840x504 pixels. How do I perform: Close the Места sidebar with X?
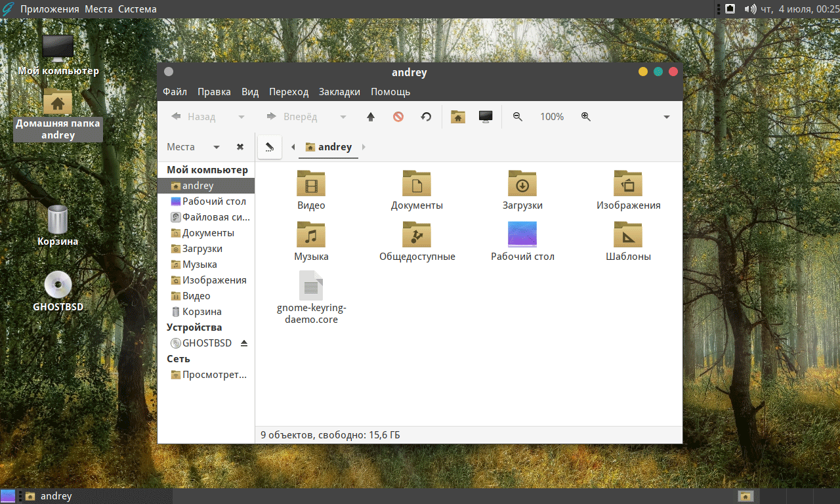[240, 147]
